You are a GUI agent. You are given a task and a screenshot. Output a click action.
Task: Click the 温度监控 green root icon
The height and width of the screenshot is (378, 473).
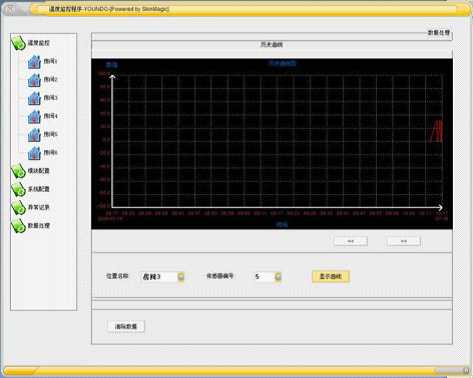(x=19, y=43)
